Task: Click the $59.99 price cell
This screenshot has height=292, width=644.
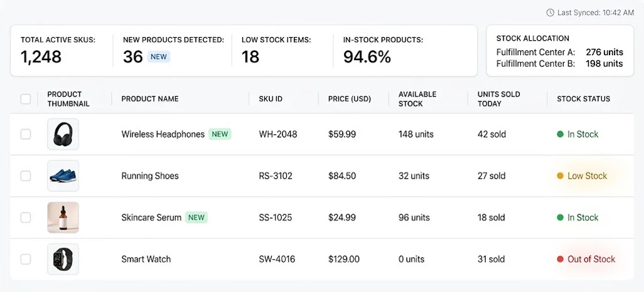Action: coord(342,134)
